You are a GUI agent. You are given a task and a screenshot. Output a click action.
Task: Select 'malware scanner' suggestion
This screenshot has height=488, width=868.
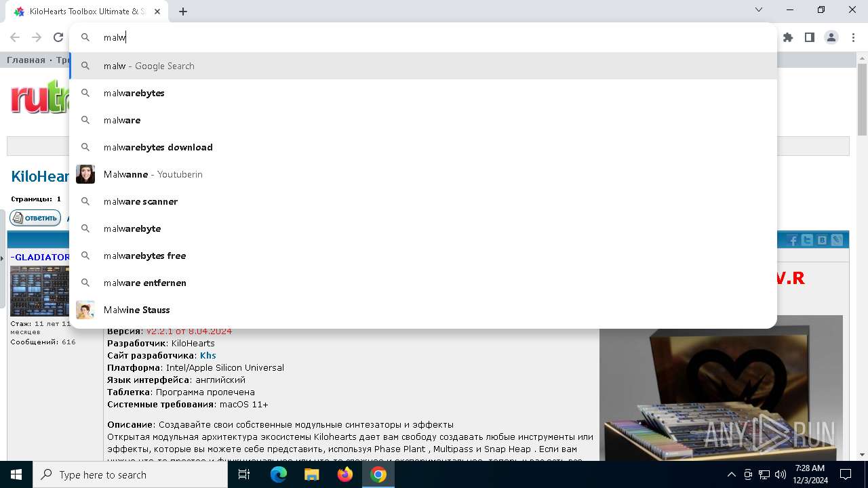[x=423, y=201]
